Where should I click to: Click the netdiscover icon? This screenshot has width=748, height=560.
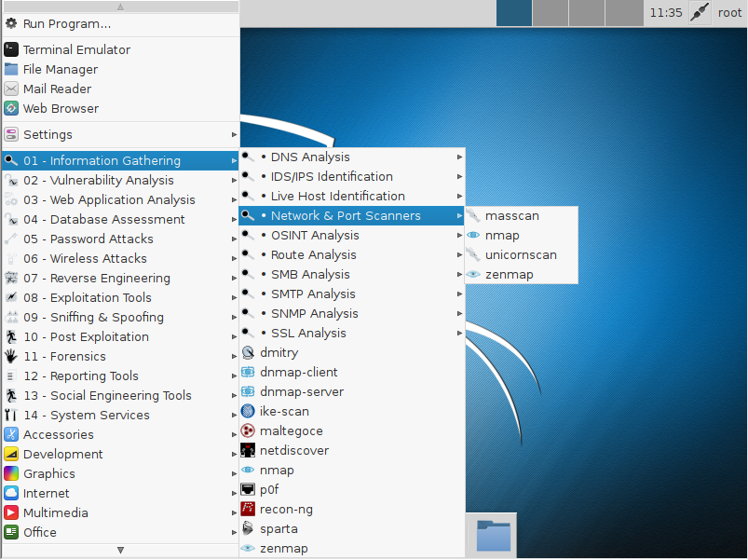click(x=248, y=450)
